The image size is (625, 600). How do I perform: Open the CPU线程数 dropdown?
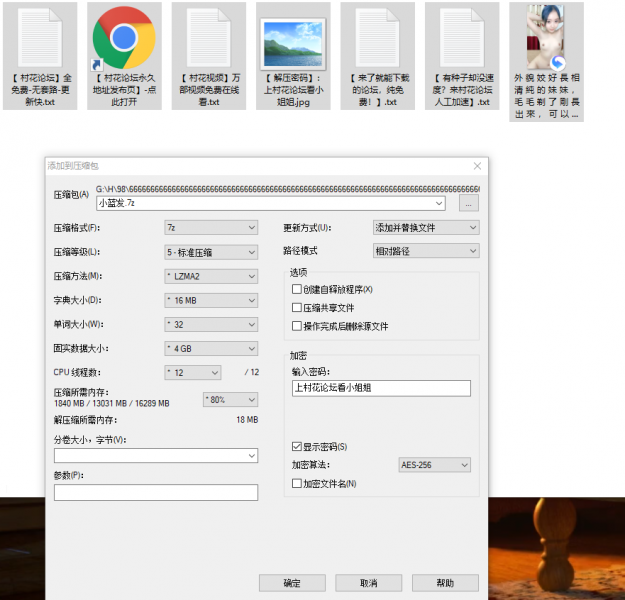(x=192, y=373)
